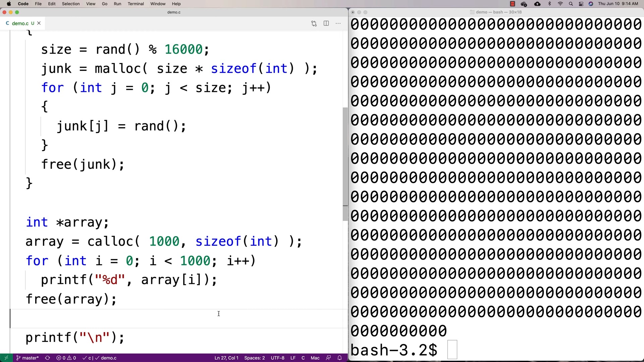The height and width of the screenshot is (362, 644).
Task: Open the Terminal menu
Action: click(x=136, y=4)
